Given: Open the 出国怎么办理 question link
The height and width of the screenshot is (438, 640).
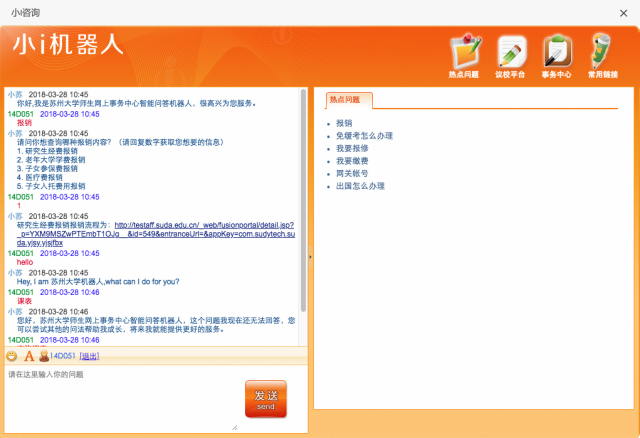Looking at the screenshot, I should click(360, 186).
